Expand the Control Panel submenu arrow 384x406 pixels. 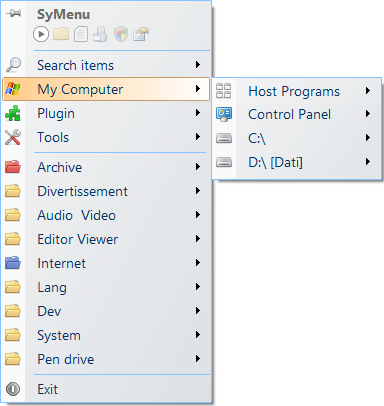tap(368, 114)
